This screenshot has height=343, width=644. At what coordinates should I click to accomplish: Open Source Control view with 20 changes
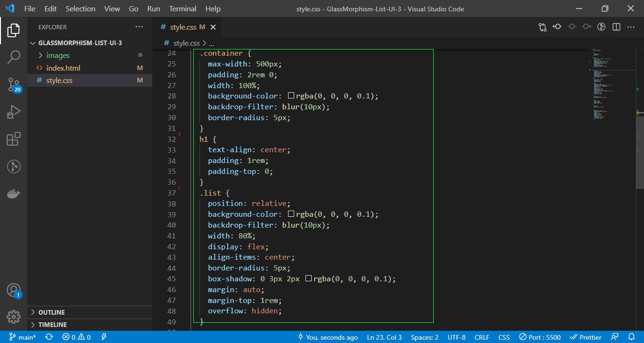[14, 85]
